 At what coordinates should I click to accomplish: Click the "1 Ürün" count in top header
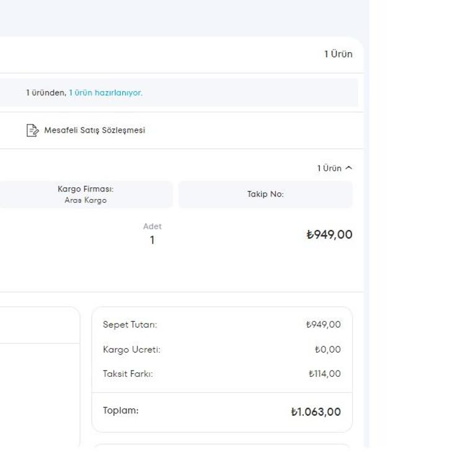tap(338, 54)
